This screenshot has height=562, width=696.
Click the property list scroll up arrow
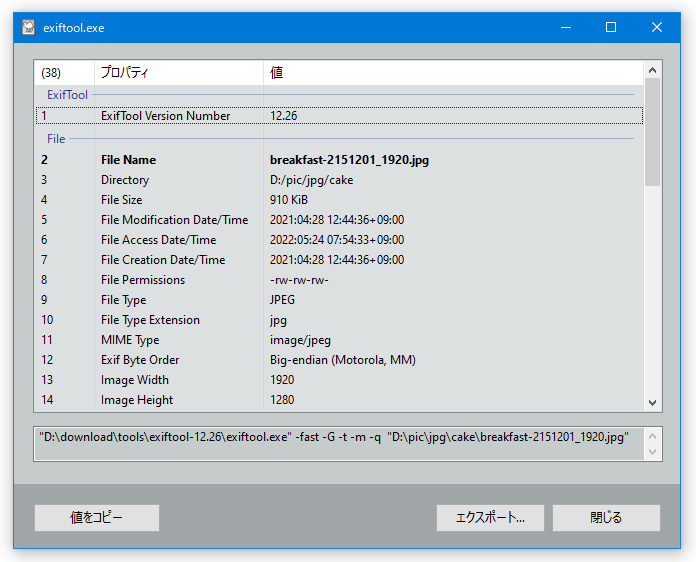coord(652,70)
